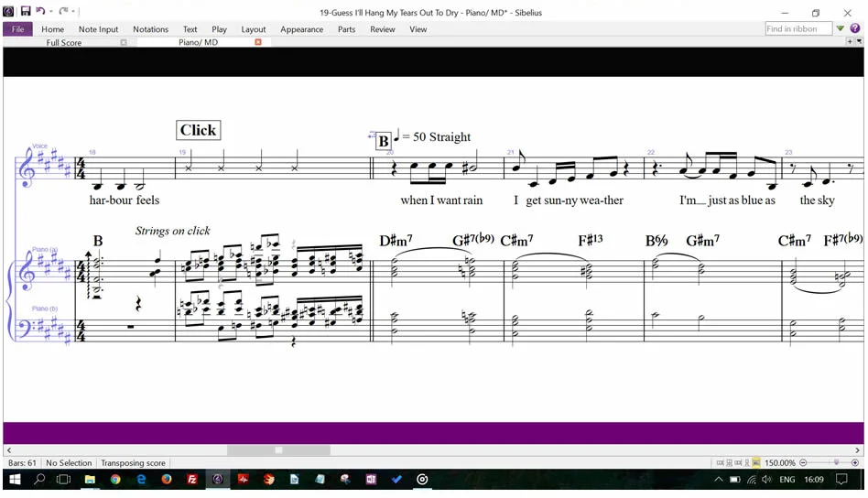
Task: Open Windows taskbar search
Action: (39, 480)
